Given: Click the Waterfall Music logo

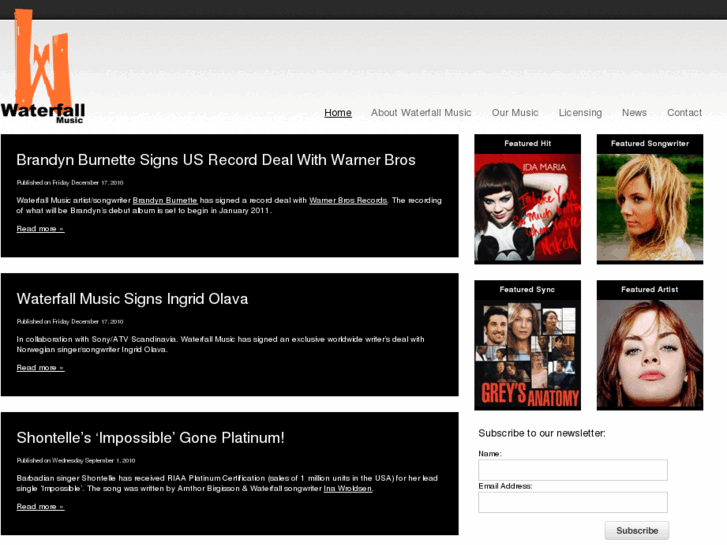Looking at the screenshot, I should pyautogui.click(x=43, y=68).
